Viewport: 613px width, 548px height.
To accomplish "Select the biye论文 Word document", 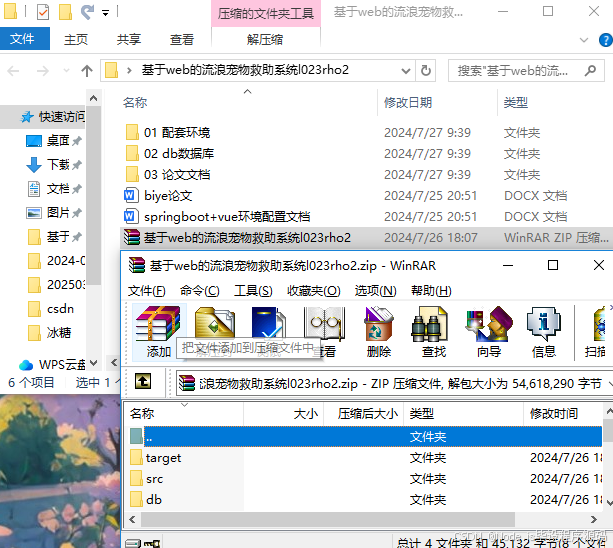I will [x=168, y=195].
